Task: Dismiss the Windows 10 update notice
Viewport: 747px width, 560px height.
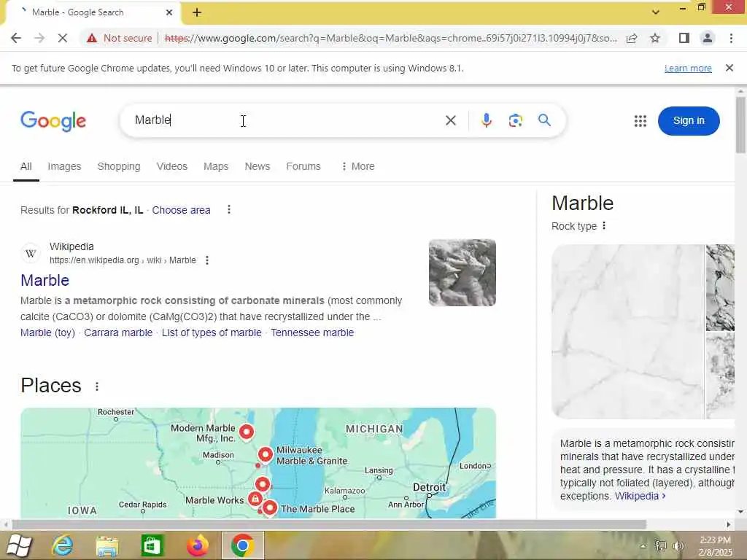Action: (729, 68)
